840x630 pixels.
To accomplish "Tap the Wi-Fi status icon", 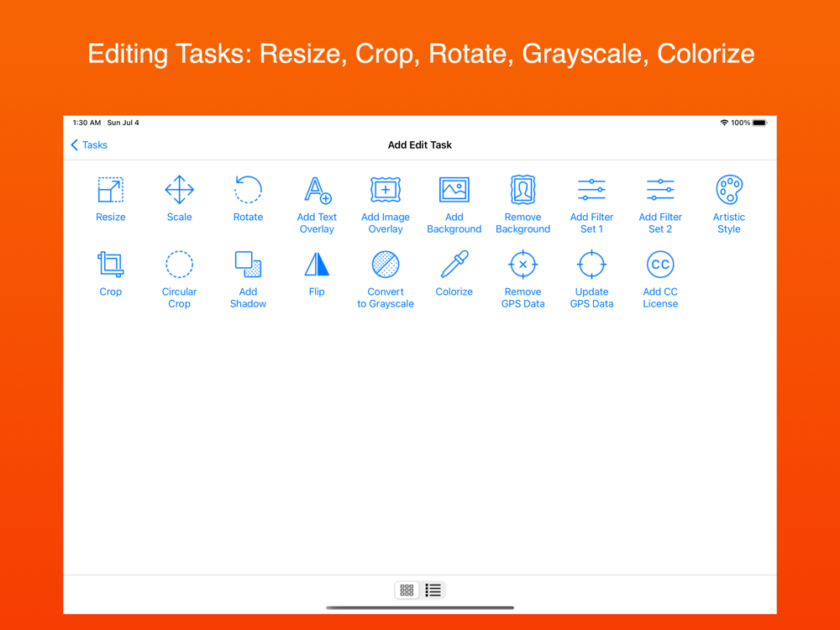I will [x=724, y=123].
